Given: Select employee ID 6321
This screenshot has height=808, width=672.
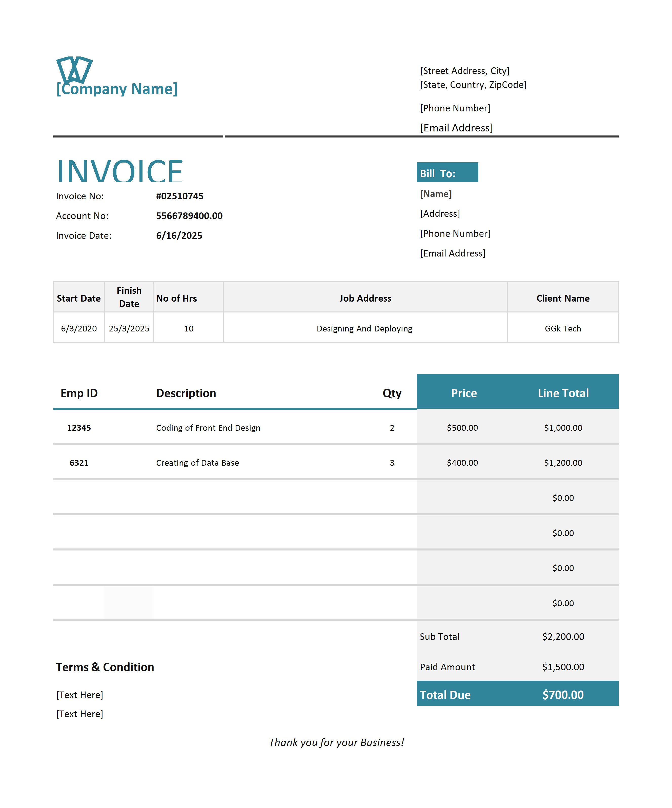Looking at the screenshot, I should point(79,463).
